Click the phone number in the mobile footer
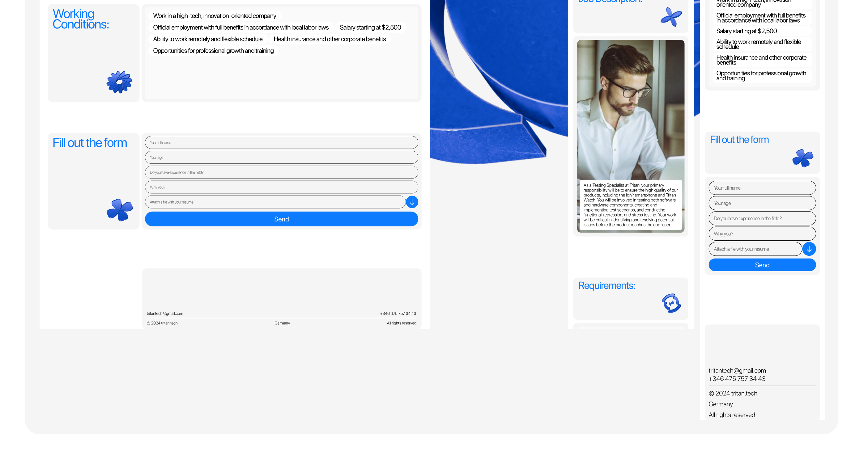 click(x=737, y=379)
